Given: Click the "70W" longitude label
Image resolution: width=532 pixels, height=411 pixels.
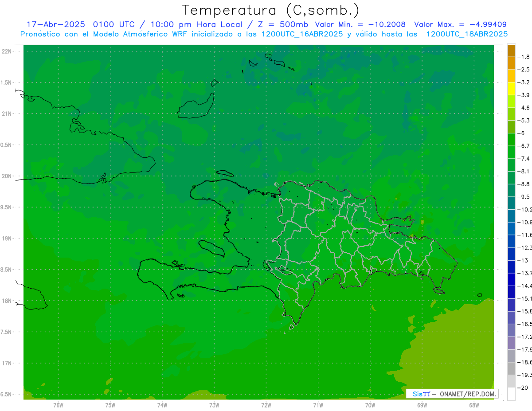Looking at the screenshot, I should point(370,405).
